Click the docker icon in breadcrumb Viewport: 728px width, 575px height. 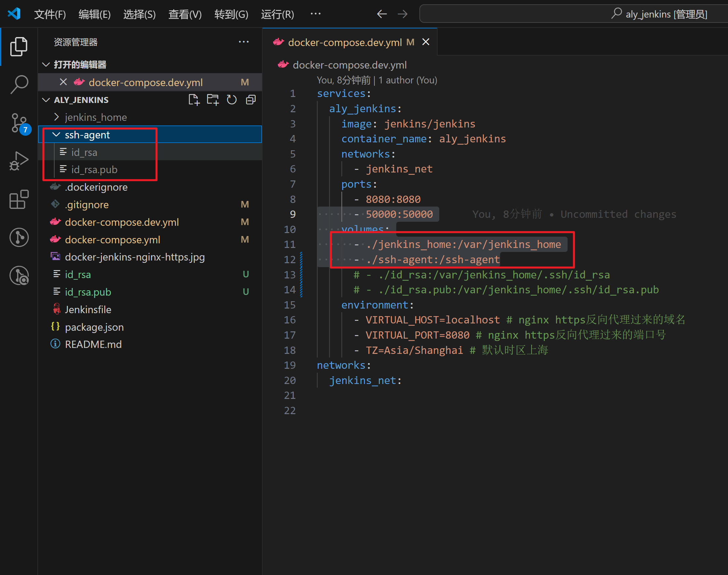click(283, 65)
